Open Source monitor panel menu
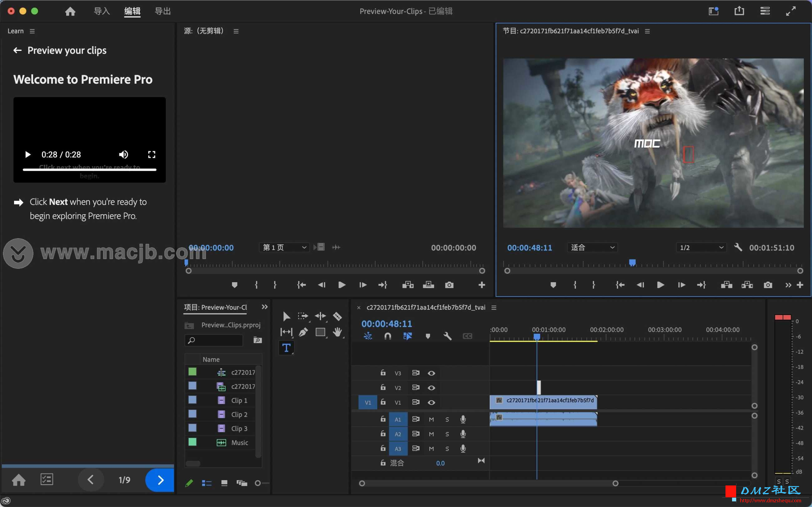This screenshot has width=812, height=507. pyautogui.click(x=236, y=31)
